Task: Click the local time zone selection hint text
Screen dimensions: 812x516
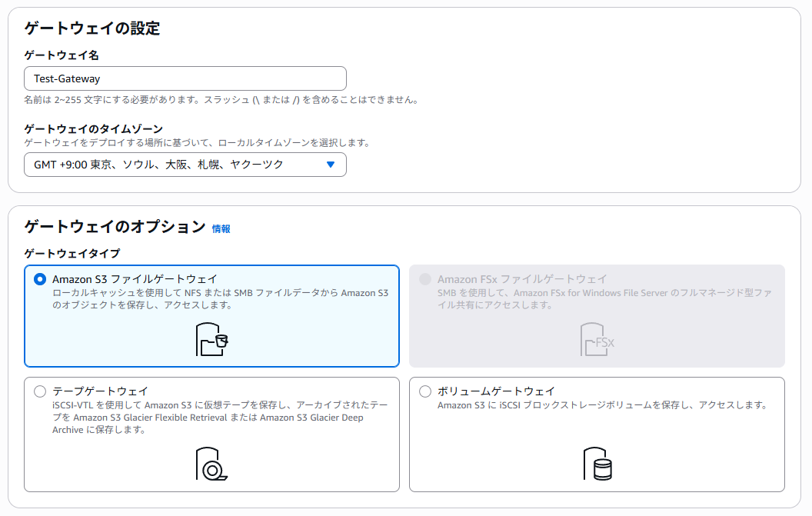Action: [x=197, y=142]
